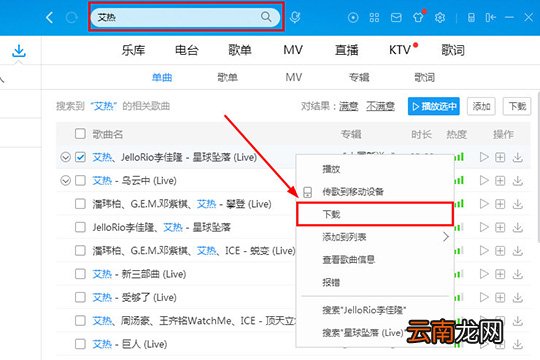Image resolution: width=540 pixels, height=360 pixels.
Task: Check JelloRio李佳隆、艾热 - 星球坠落 checkbox
Action: pos(80,227)
